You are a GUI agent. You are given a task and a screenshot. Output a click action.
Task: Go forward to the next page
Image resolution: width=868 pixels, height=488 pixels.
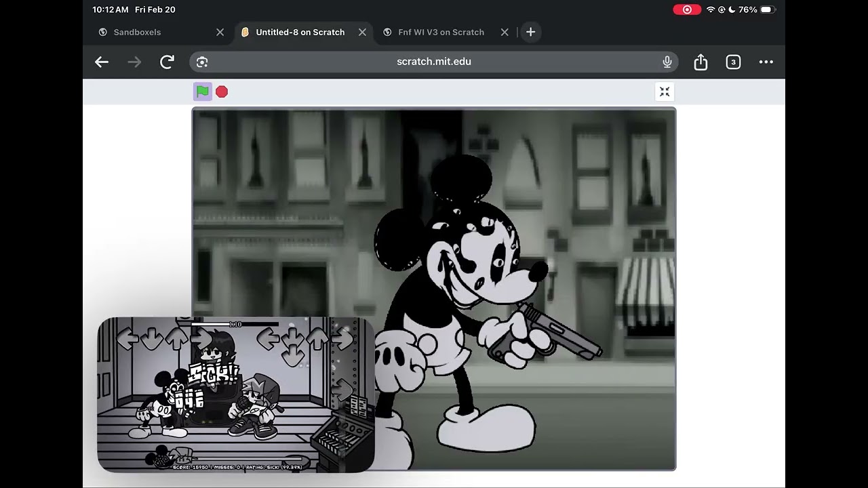pos(134,62)
